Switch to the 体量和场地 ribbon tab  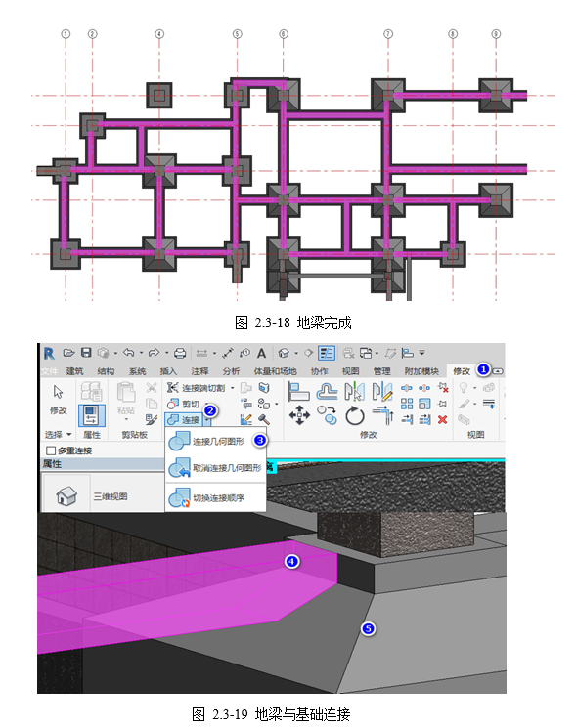click(x=275, y=371)
